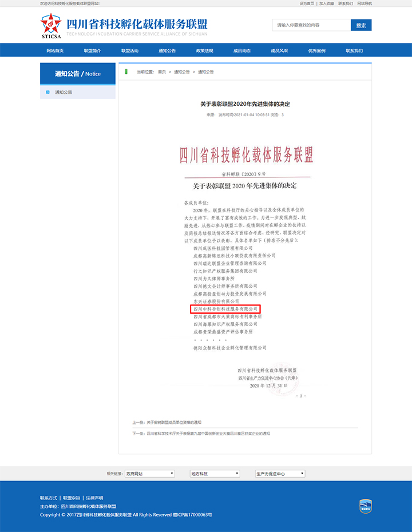
Task: Click first 通知公告 breadcrumb link
Action: click(x=182, y=72)
